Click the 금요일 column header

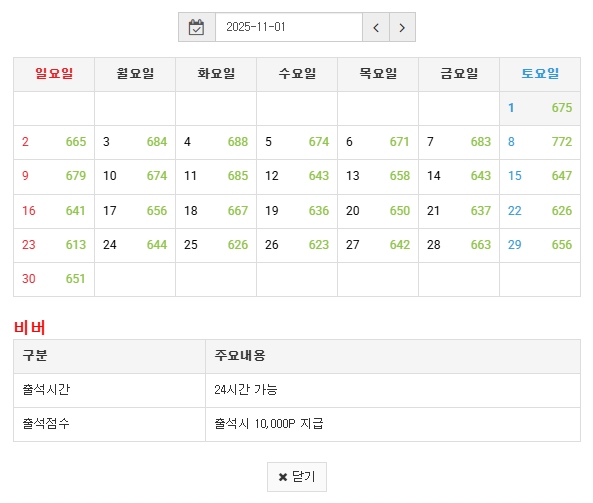coord(459,74)
